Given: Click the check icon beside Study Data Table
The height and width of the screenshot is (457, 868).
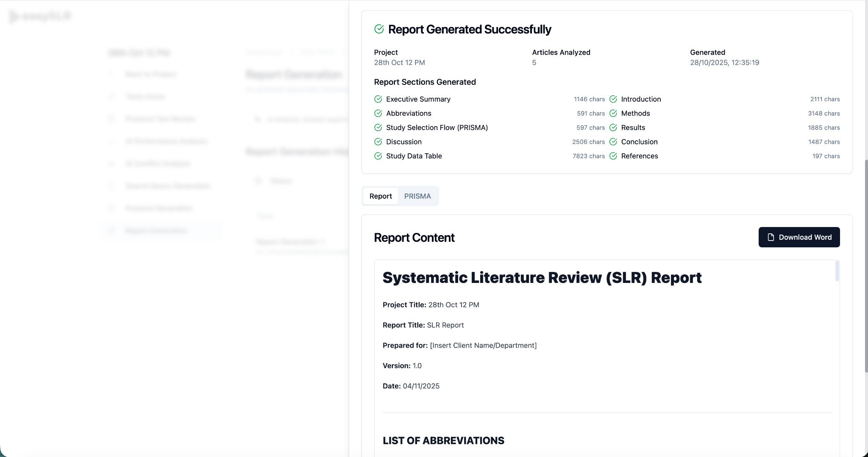Looking at the screenshot, I should point(378,156).
